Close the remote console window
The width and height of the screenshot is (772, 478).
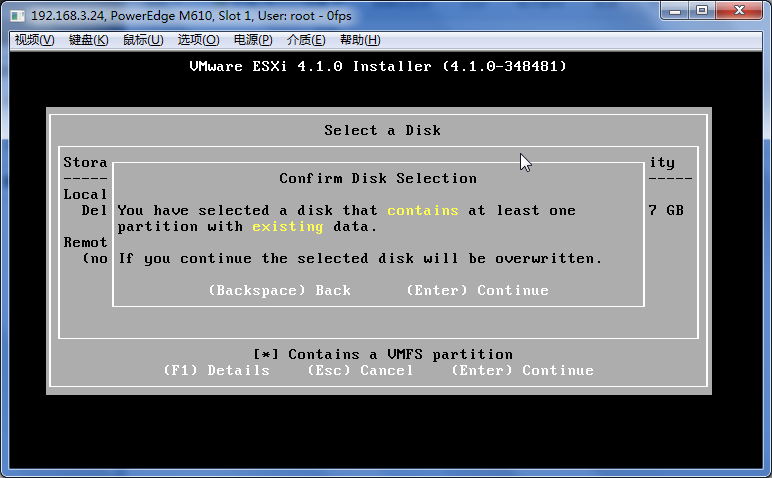739,11
